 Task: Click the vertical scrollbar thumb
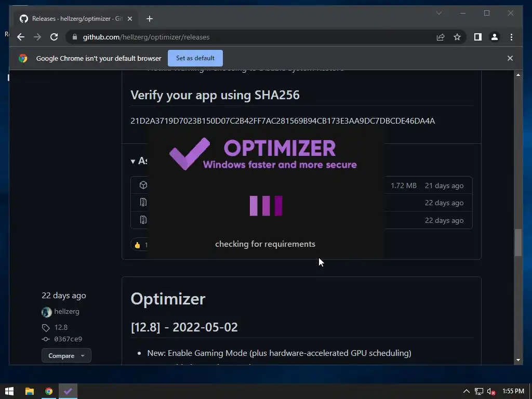coord(518,243)
